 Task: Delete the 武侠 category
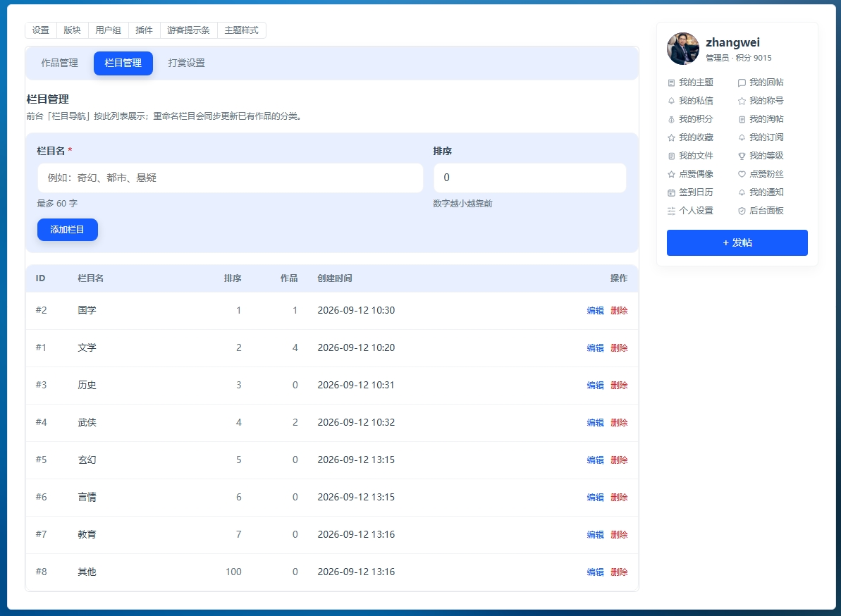click(x=619, y=423)
